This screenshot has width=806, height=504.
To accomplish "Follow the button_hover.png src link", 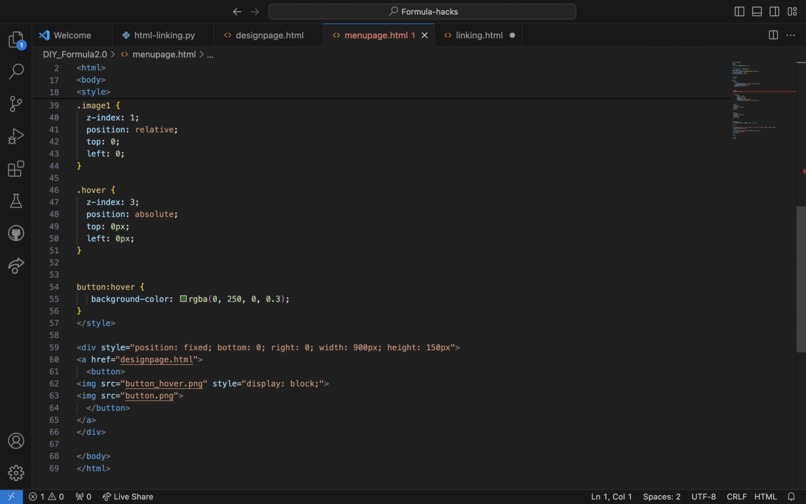I will 164,384.
